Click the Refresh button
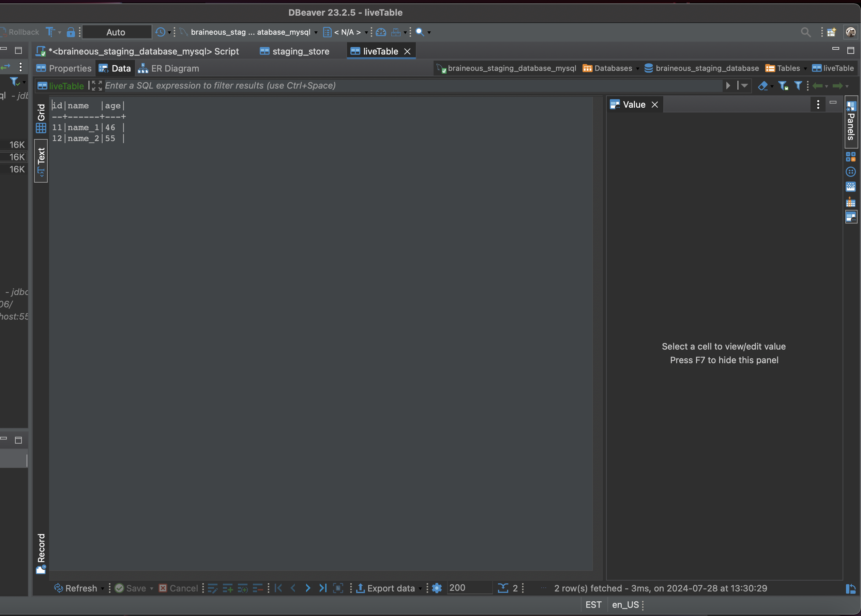 coord(76,588)
